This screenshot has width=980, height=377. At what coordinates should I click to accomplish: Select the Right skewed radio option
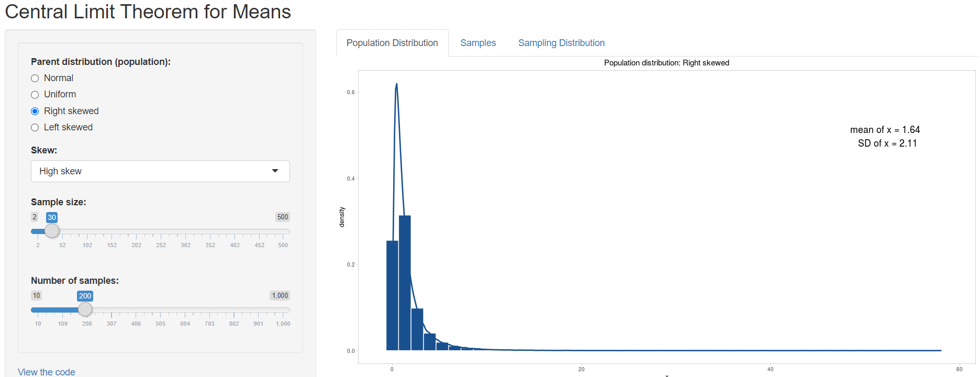click(x=35, y=111)
